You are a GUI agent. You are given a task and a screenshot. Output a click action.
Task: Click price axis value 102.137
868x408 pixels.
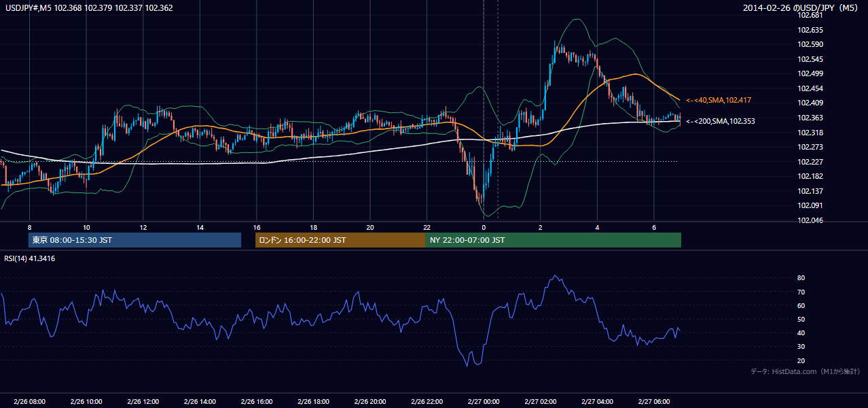810,191
